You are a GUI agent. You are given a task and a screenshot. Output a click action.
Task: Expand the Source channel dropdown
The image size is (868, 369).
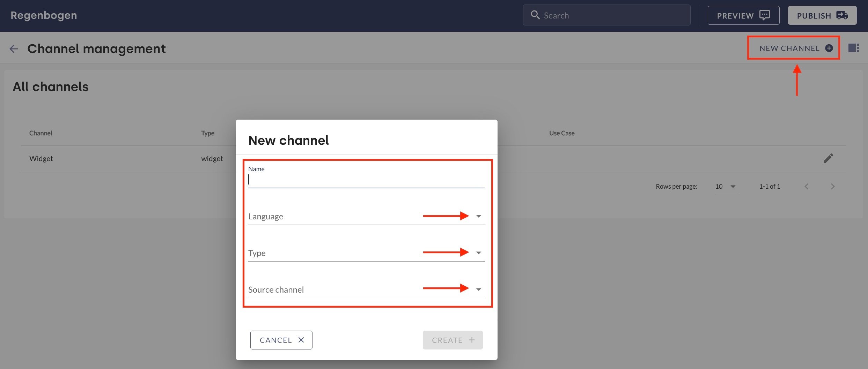478,289
